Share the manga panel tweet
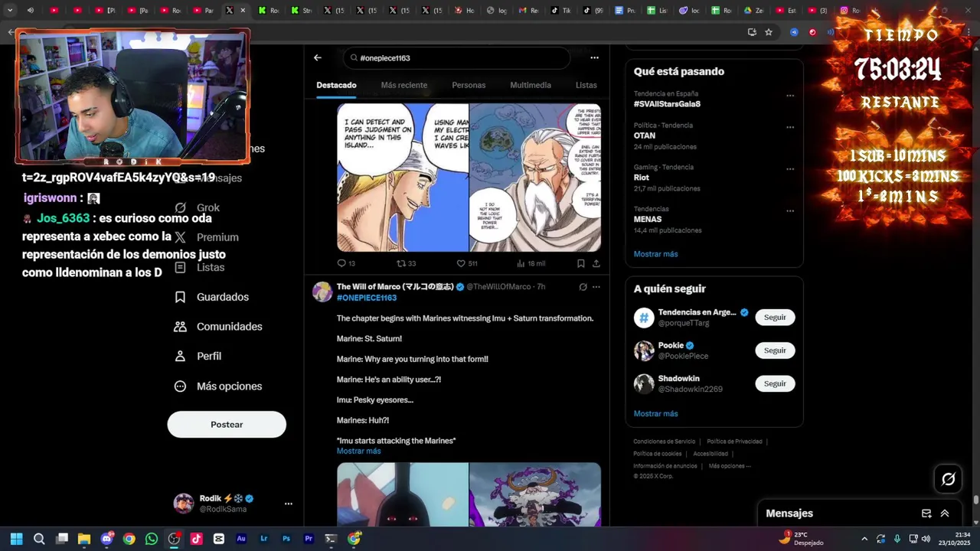The height and width of the screenshot is (551, 980). click(x=596, y=263)
